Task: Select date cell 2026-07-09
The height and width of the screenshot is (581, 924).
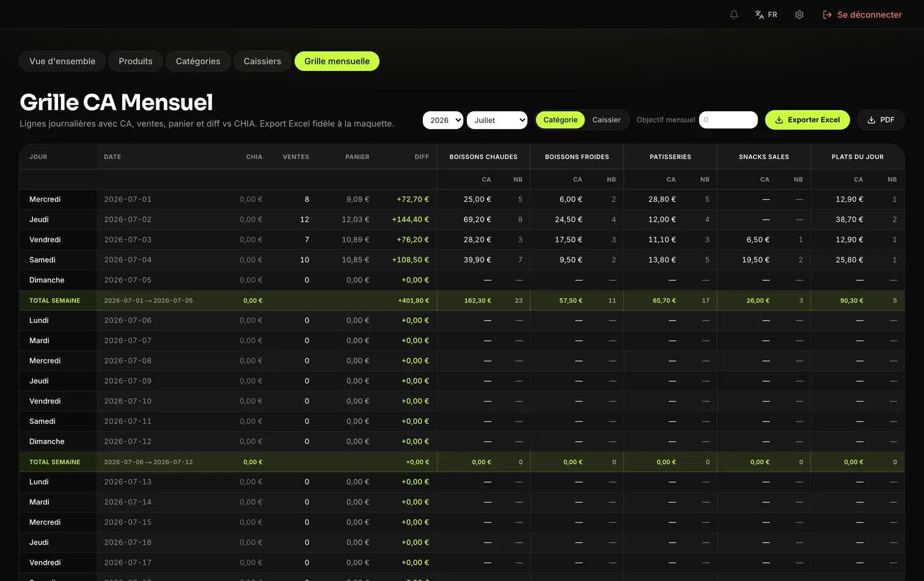Action: point(128,381)
